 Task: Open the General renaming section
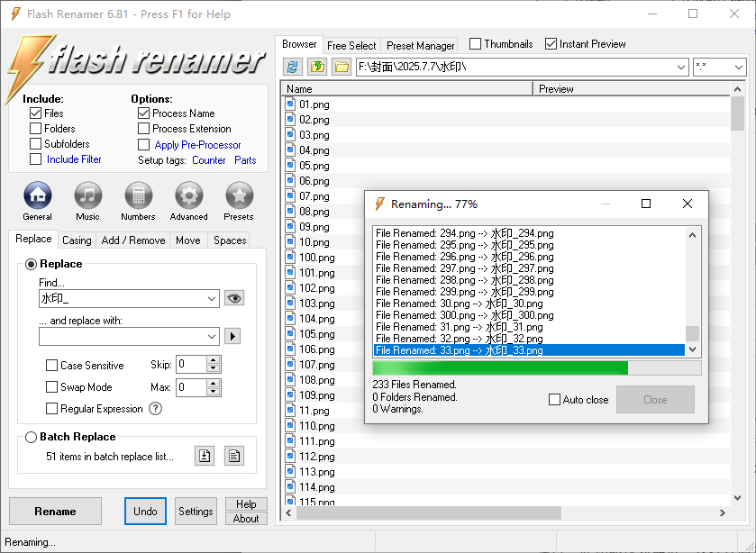coord(37,196)
